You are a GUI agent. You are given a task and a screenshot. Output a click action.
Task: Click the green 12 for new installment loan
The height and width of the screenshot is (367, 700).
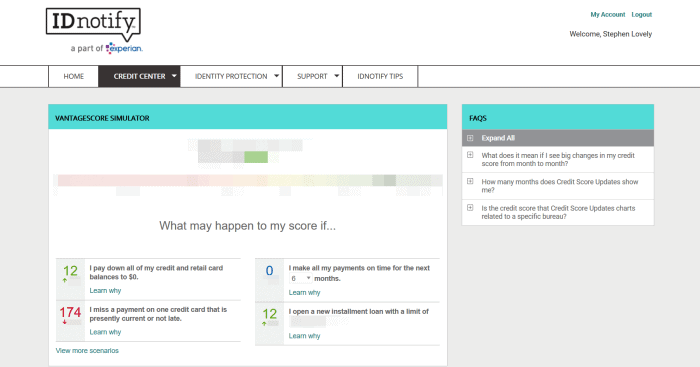pyautogui.click(x=270, y=314)
